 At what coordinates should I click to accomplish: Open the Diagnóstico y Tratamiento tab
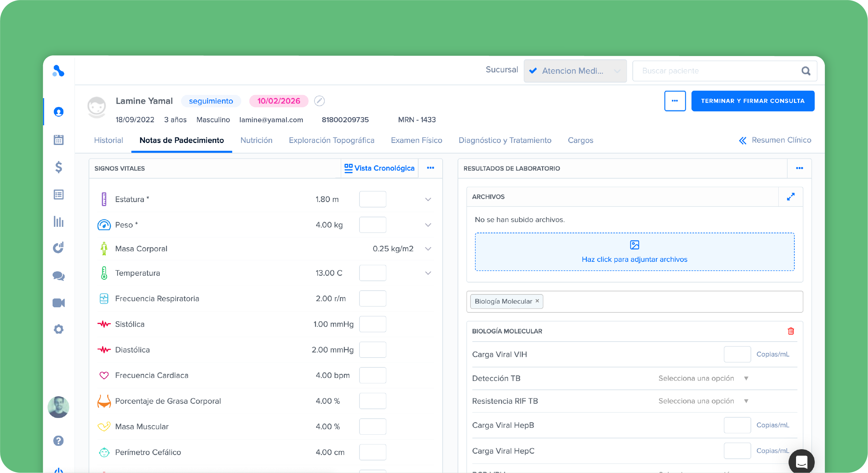pos(505,140)
